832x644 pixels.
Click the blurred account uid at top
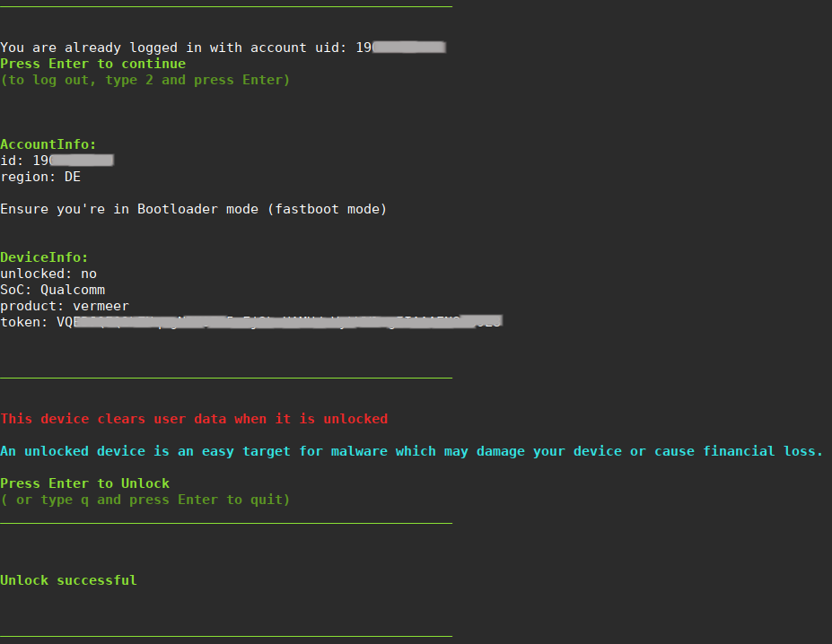click(x=408, y=48)
